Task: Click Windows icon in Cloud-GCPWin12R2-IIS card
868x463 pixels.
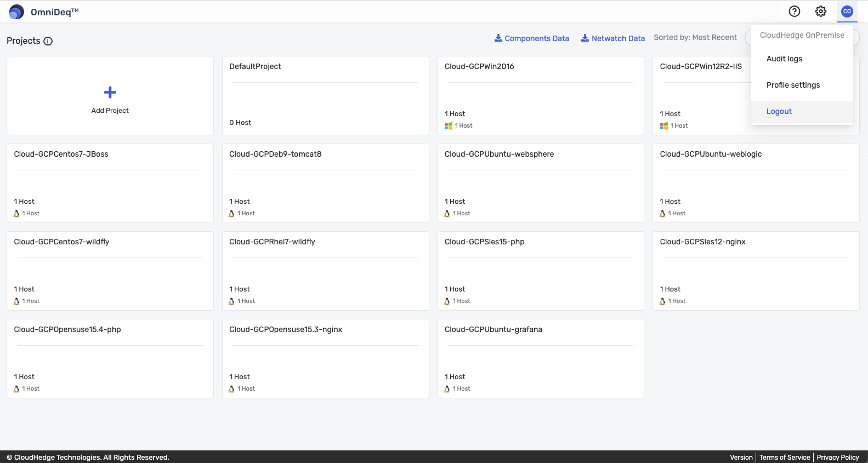Action: click(x=664, y=126)
